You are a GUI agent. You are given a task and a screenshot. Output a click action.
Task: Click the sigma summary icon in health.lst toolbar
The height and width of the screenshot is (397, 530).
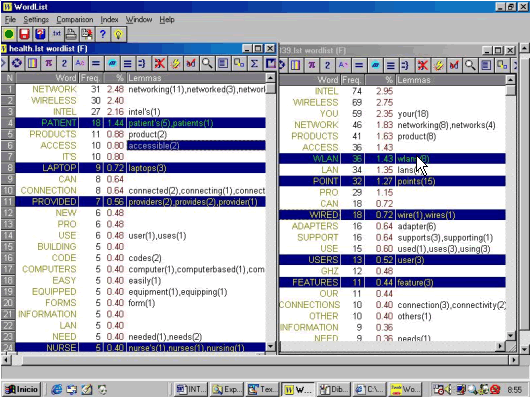tap(255, 63)
